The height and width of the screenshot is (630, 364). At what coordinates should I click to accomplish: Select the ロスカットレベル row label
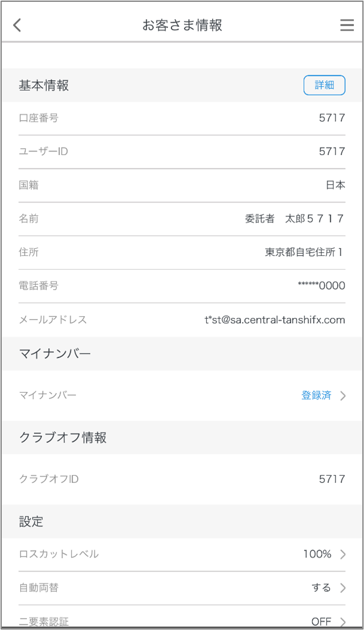point(59,554)
